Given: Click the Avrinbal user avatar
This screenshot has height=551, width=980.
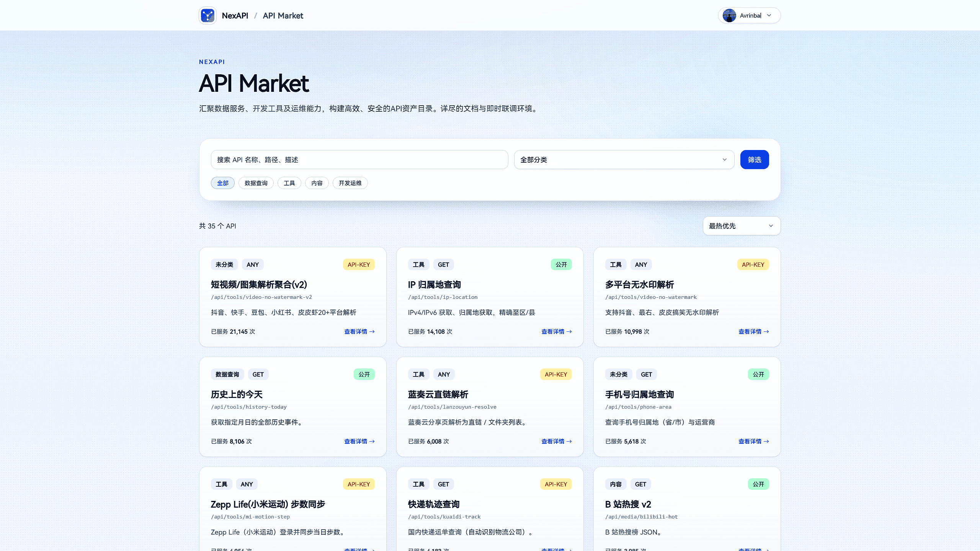Looking at the screenshot, I should coord(729,16).
